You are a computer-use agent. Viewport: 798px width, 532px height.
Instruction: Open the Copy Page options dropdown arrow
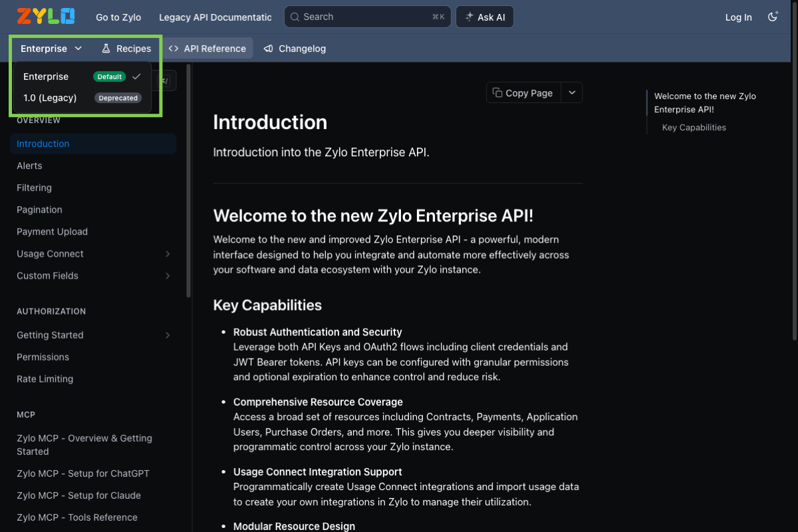(572, 93)
